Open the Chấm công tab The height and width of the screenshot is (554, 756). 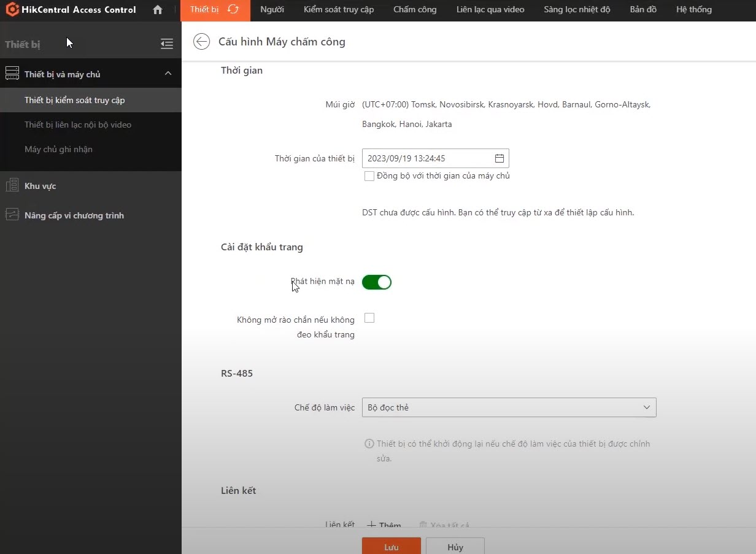[x=415, y=10]
